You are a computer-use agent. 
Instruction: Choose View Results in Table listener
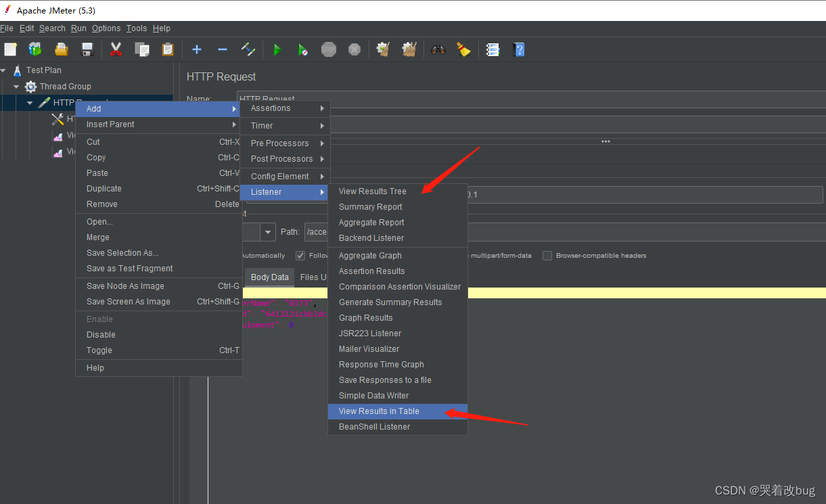(x=398, y=411)
